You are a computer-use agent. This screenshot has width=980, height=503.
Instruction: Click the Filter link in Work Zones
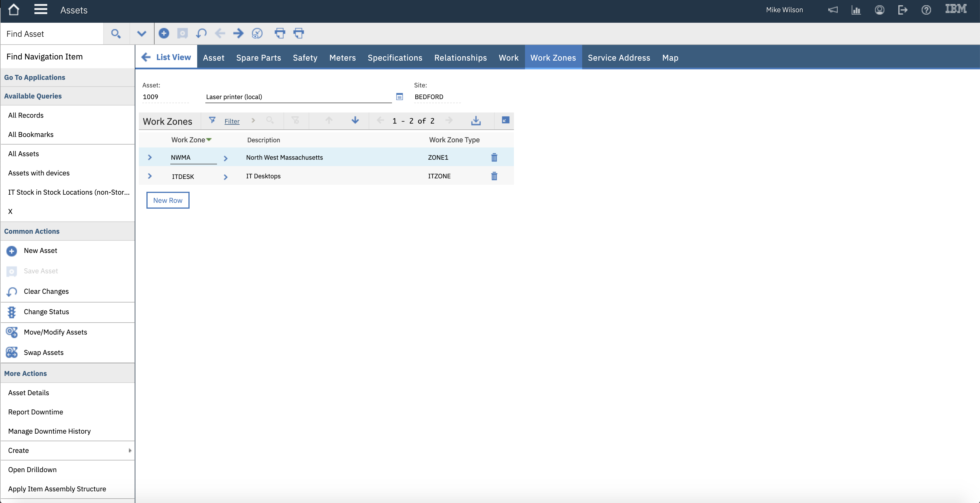pos(232,121)
